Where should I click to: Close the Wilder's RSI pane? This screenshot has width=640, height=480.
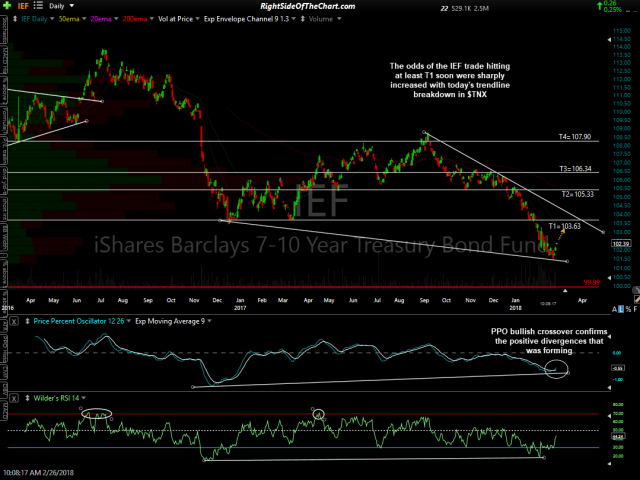pyautogui.click(x=14, y=398)
